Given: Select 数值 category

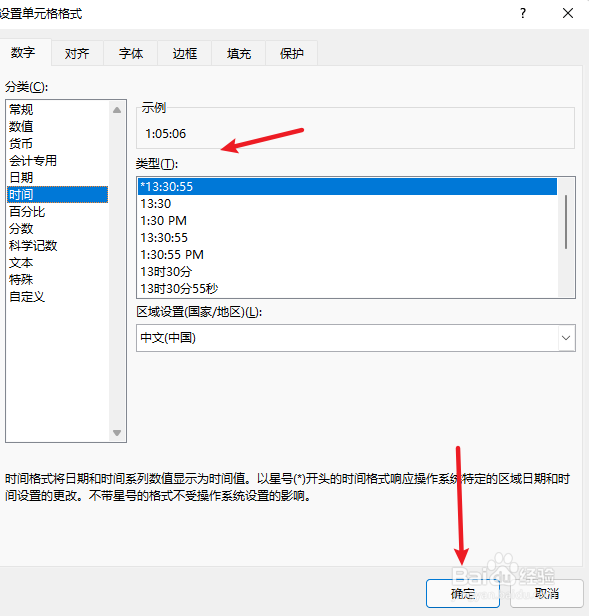Looking at the screenshot, I should pos(57,126).
